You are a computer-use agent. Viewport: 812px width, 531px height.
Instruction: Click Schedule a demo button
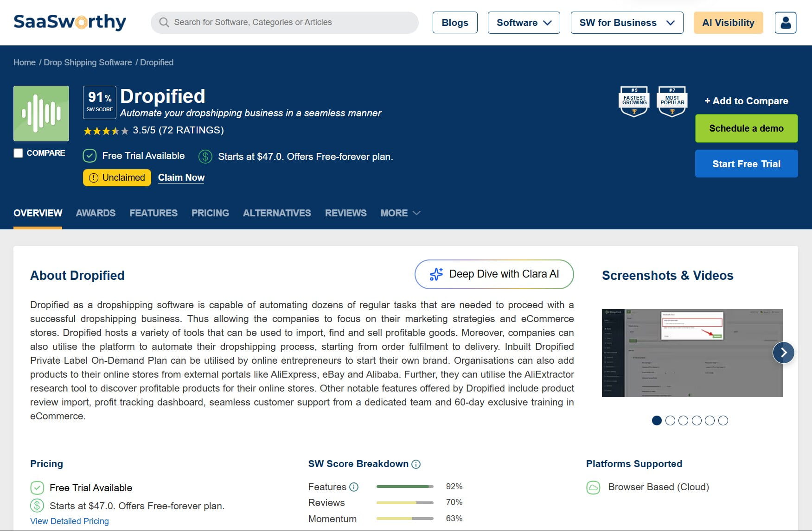coord(746,128)
